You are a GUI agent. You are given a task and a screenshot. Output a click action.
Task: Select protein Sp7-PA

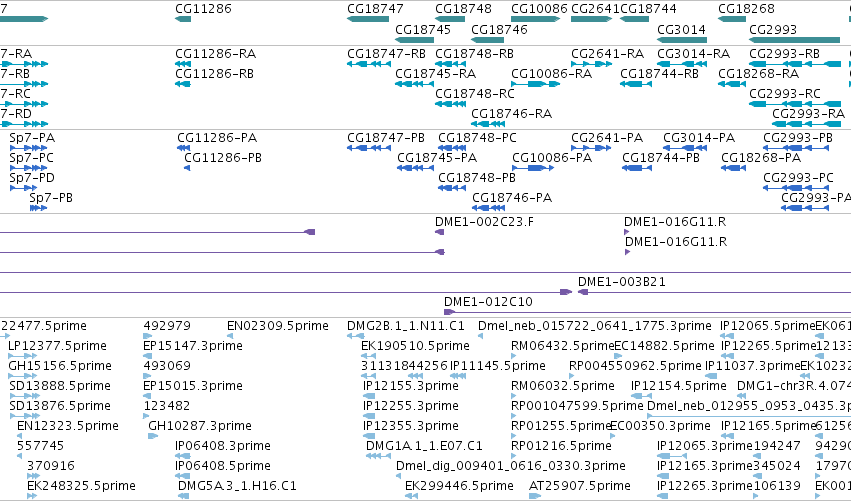coord(32,138)
